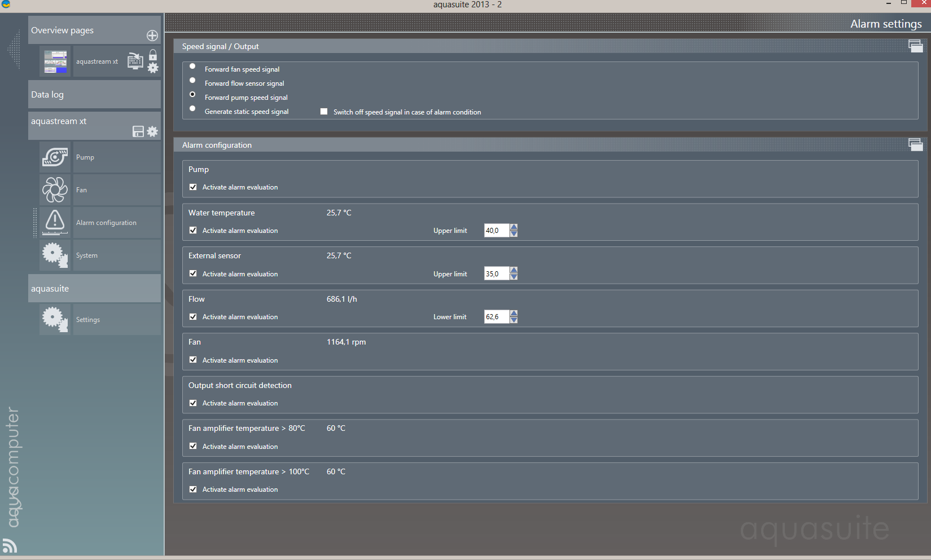Open the aquastream xt device settings gear

(152, 131)
